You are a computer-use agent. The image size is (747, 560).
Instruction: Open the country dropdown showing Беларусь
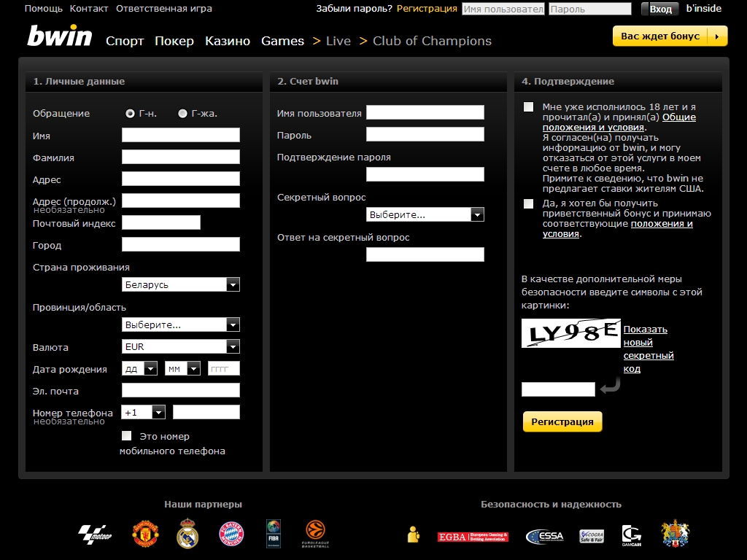tap(180, 284)
